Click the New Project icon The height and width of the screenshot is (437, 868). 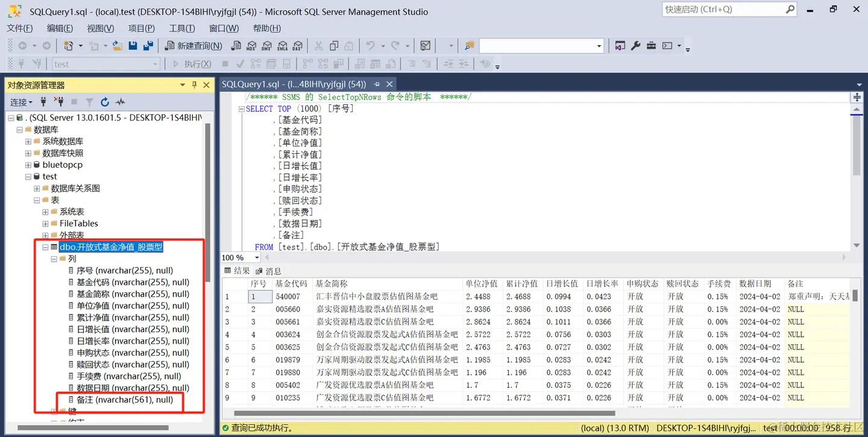tap(68, 46)
